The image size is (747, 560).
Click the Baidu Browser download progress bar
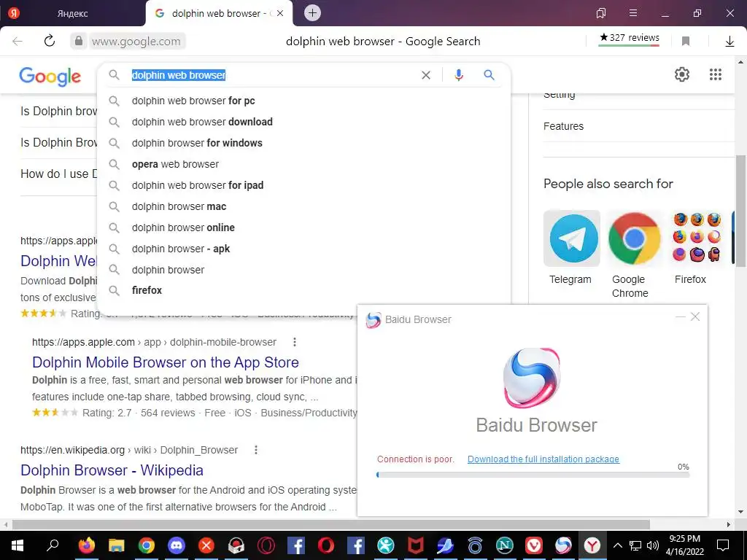[x=533, y=475]
